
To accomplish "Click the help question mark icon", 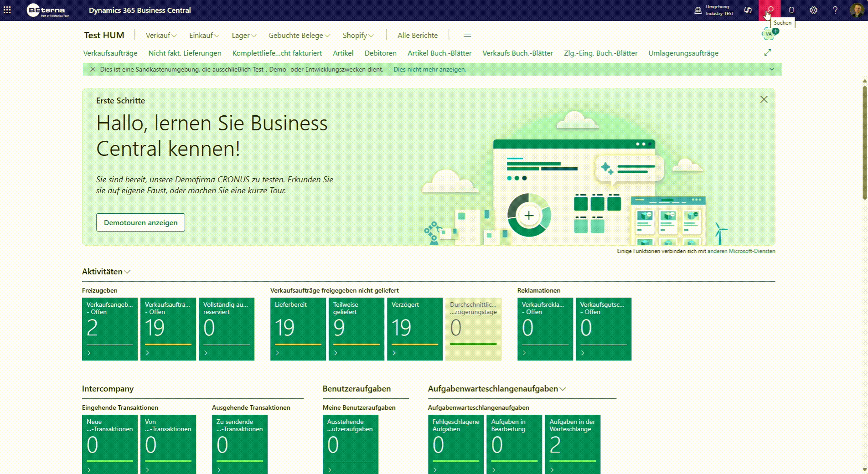I will coord(835,10).
